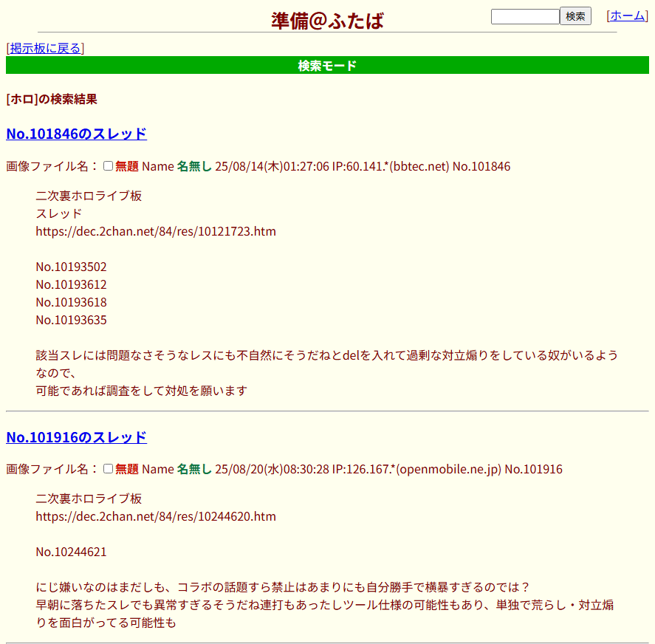655x644 pixels.
Task: Click the No.10193502 reference text
Action: coord(71,267)
